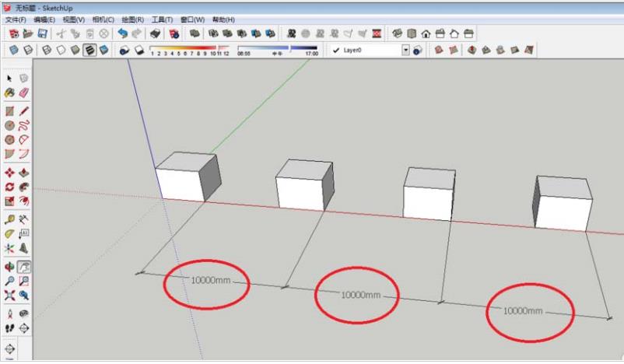
Task: Select the Zoom magnifier tool
Action: pos(9,281)
